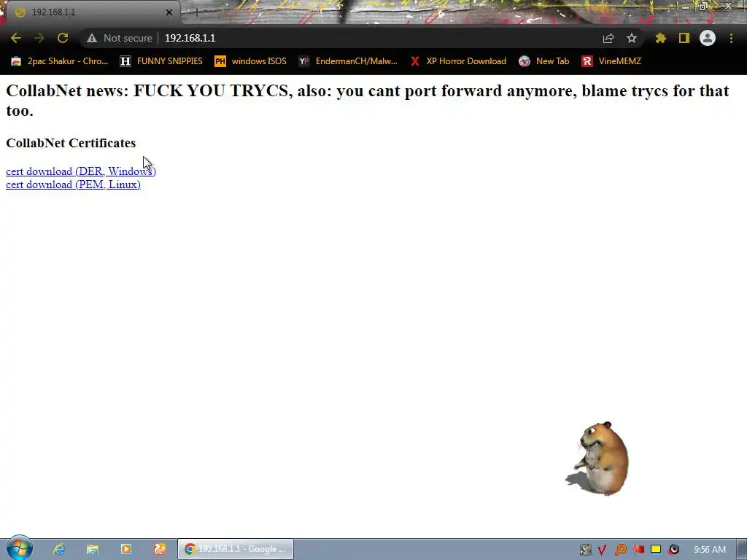The image size is (747, 560).
Task: Select the Chrome 192.168.1.1 taskbar button
Action: pyautogui.click(x=236, y=549)
